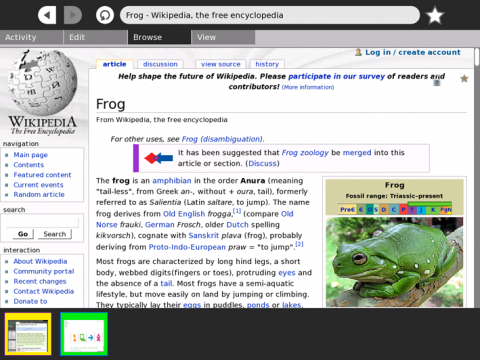Open Community portal link
This screenshot has height=360, width=480.
(x=44, y=271)
